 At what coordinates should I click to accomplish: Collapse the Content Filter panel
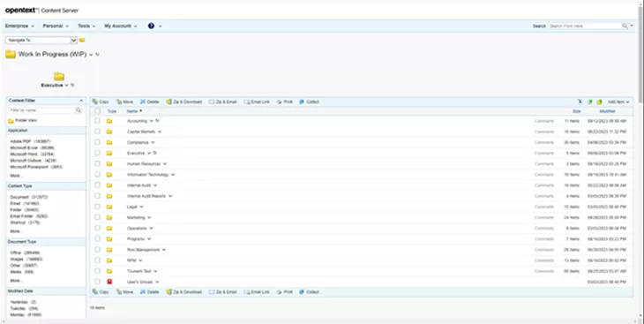[81, 101]
